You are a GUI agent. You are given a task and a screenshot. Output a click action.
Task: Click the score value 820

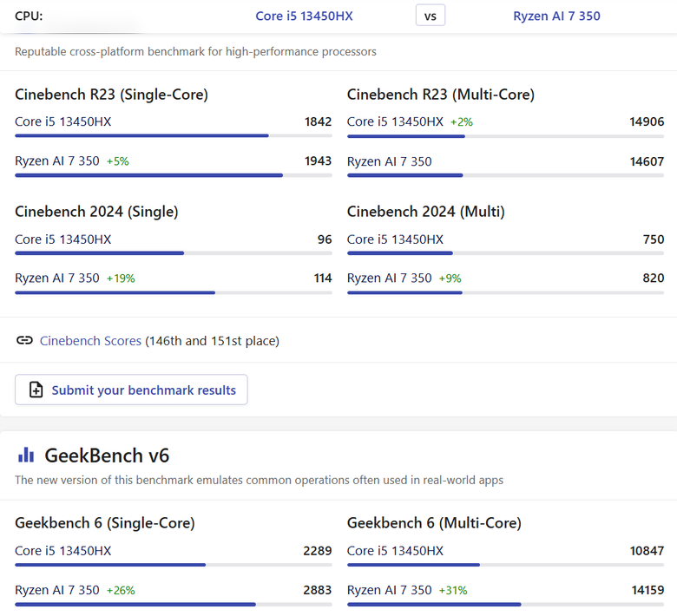[x=654, y=278]
